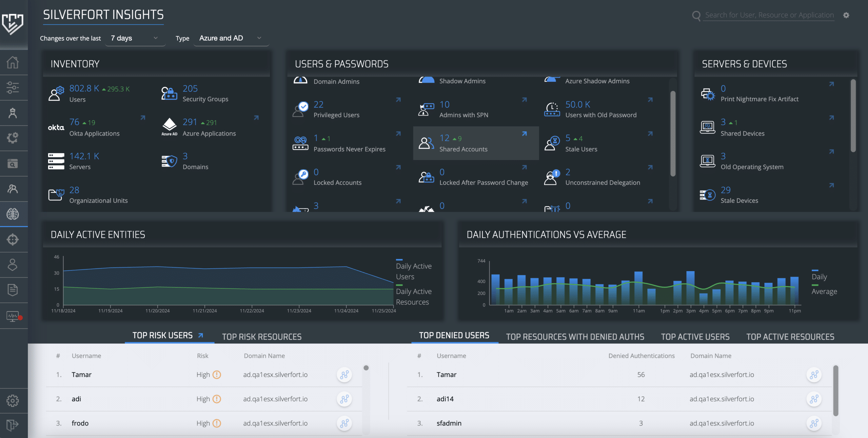Select the Top Denied Users tab
This screenshot has height=438, width=868.
pos(454,335)
